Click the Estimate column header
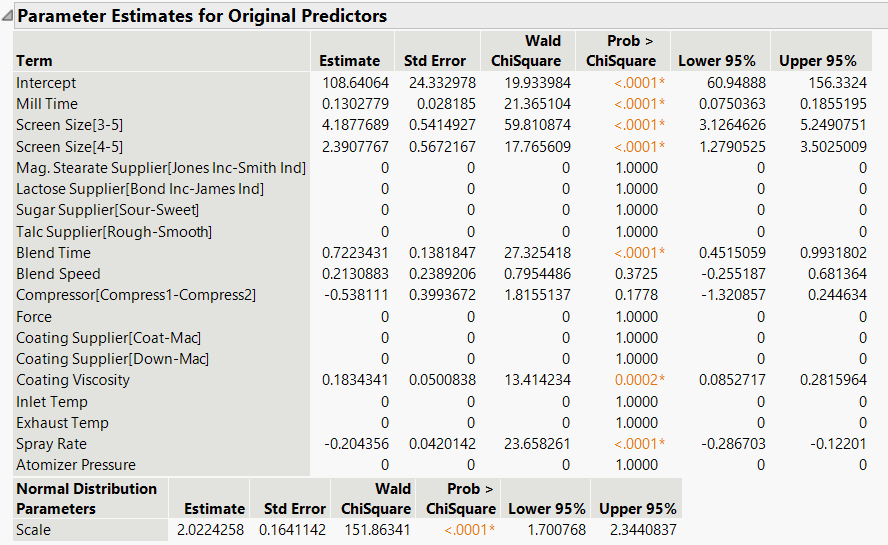This screenshot has width=888, height=545. point(349,61)
